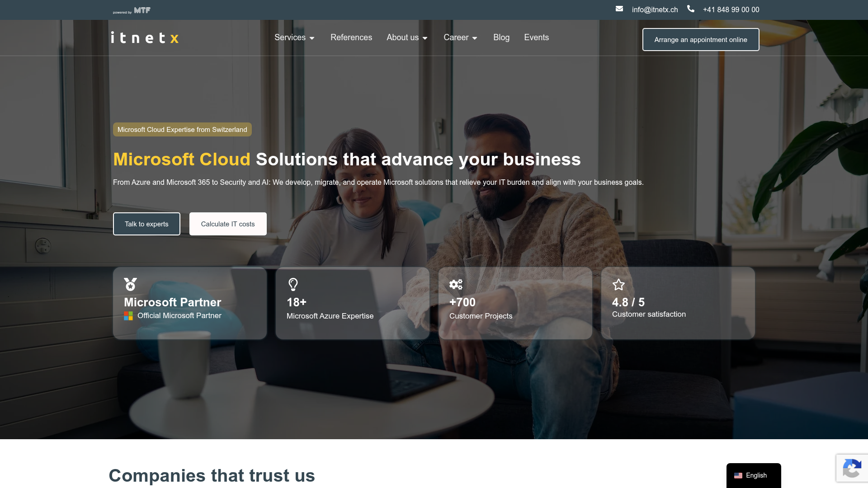
Task: Click the phone handset icon
Action: pyautogui.click(x=691, y=9)
